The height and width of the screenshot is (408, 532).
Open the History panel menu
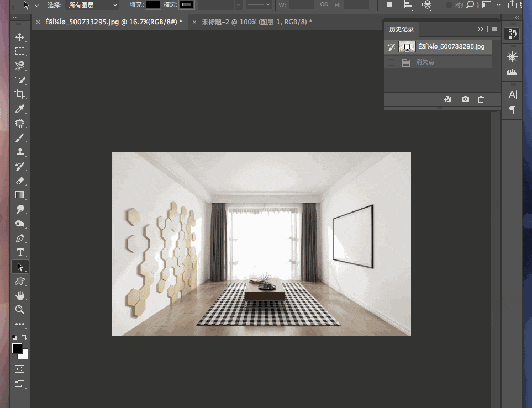(494, 29)
